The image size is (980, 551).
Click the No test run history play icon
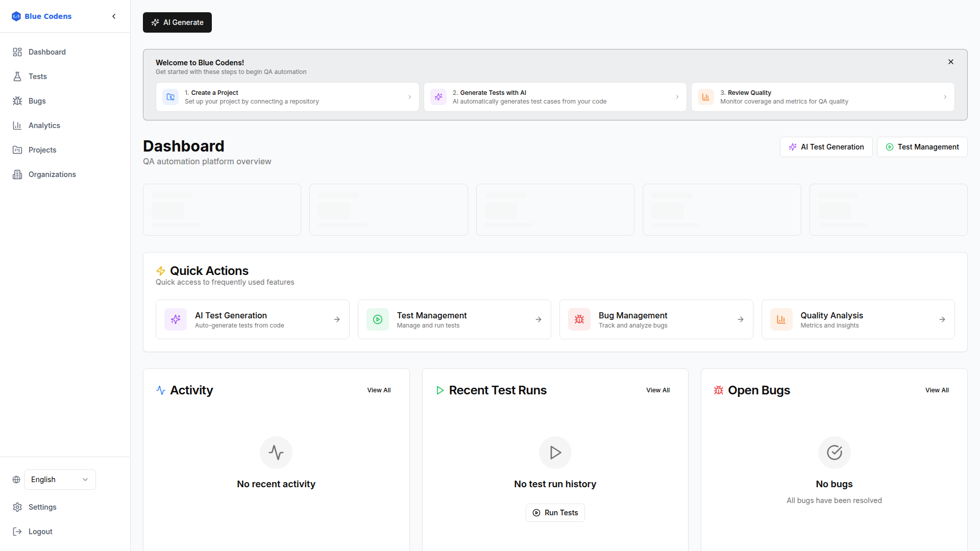[555, 453]
